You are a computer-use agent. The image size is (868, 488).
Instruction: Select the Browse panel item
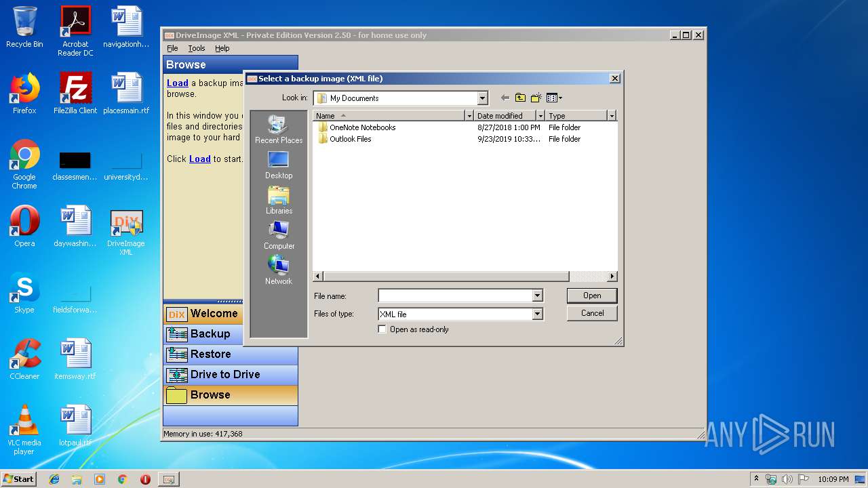tap(231, 395)
